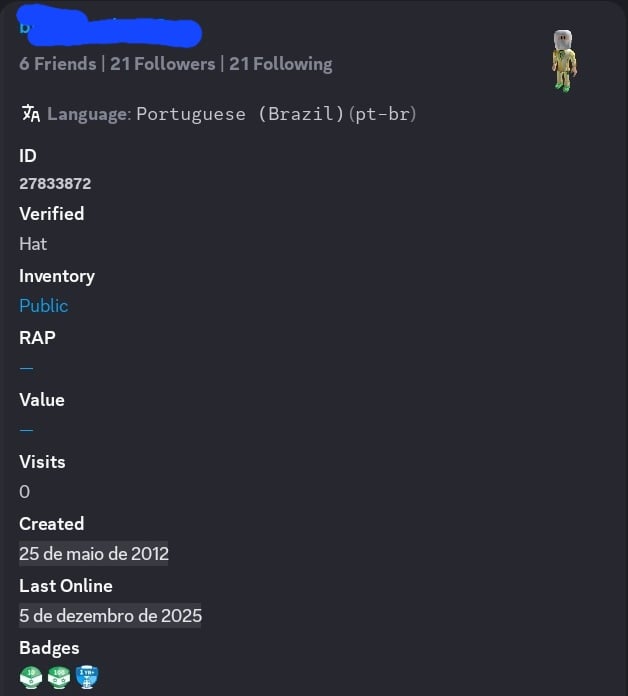Click the 21 Followers count
The image size is (628, 696).
(163, 64)
